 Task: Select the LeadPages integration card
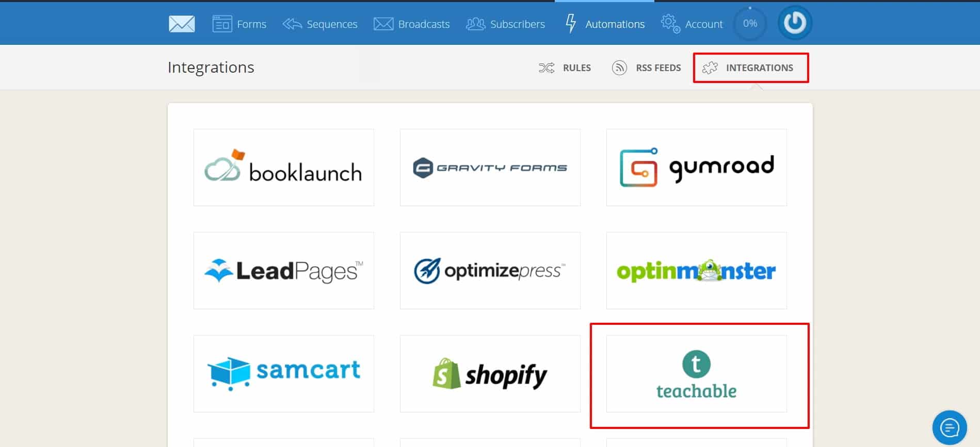click(284, 271)
